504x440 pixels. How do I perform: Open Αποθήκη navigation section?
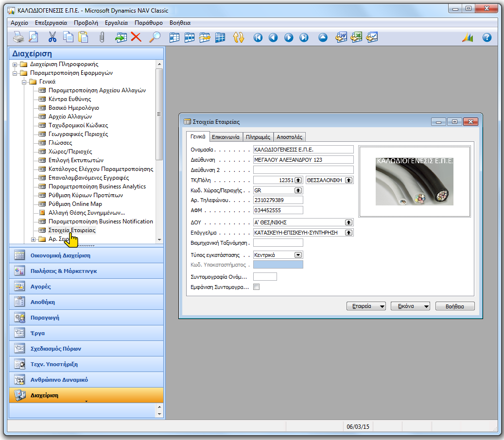pyautogui.click(x=86, y=302)
